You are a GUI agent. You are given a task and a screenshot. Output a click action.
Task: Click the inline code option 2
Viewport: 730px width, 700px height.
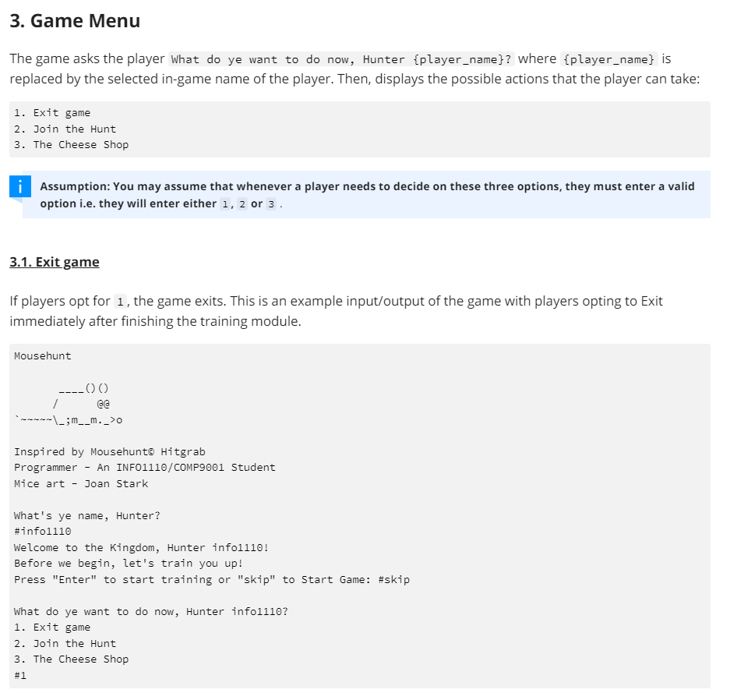(x=242, y=204)
